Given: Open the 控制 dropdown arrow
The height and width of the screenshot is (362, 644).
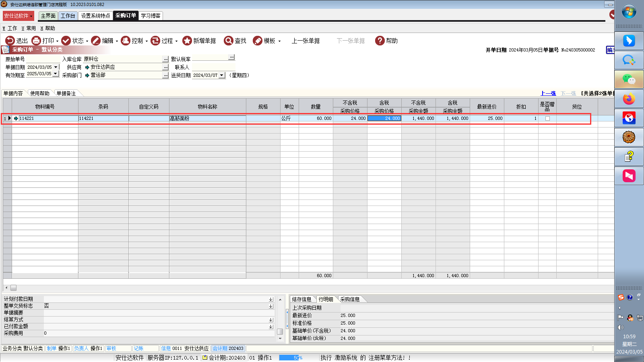Looking at the screenshot, I should point(147,41).
